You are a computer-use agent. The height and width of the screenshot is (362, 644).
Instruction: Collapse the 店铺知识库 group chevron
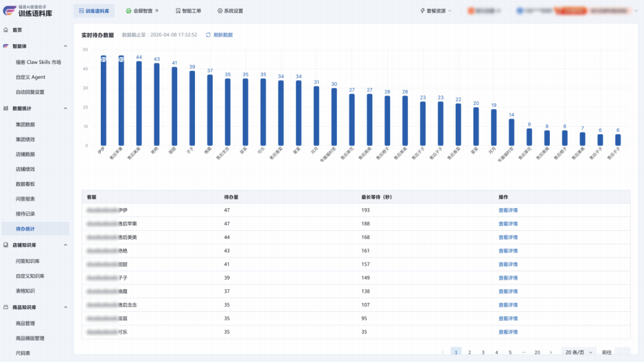(66, 245)
